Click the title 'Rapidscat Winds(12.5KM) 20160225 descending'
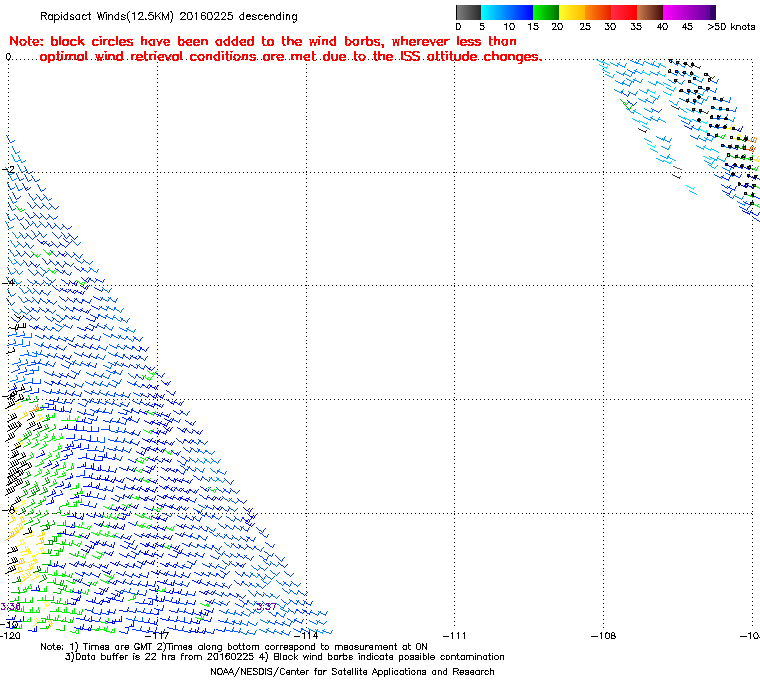Viewport: 760px width, 688px height. (169, 16)
